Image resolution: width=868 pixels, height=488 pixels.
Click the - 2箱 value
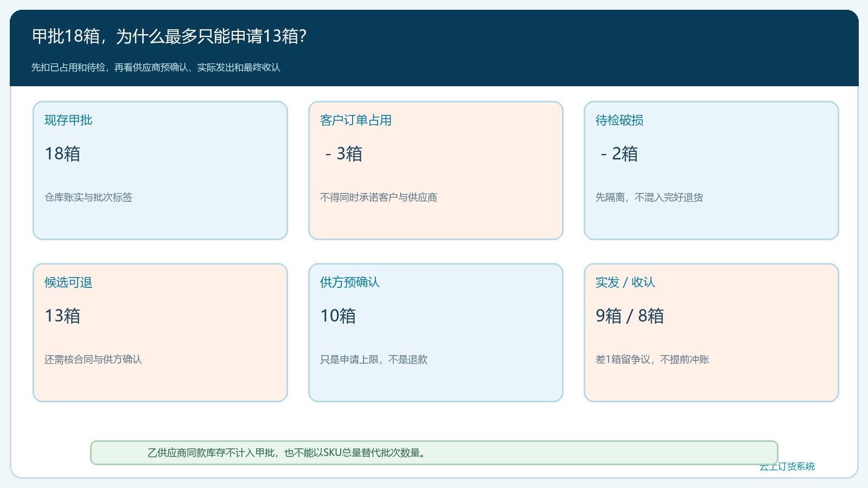tap(619, 154)
